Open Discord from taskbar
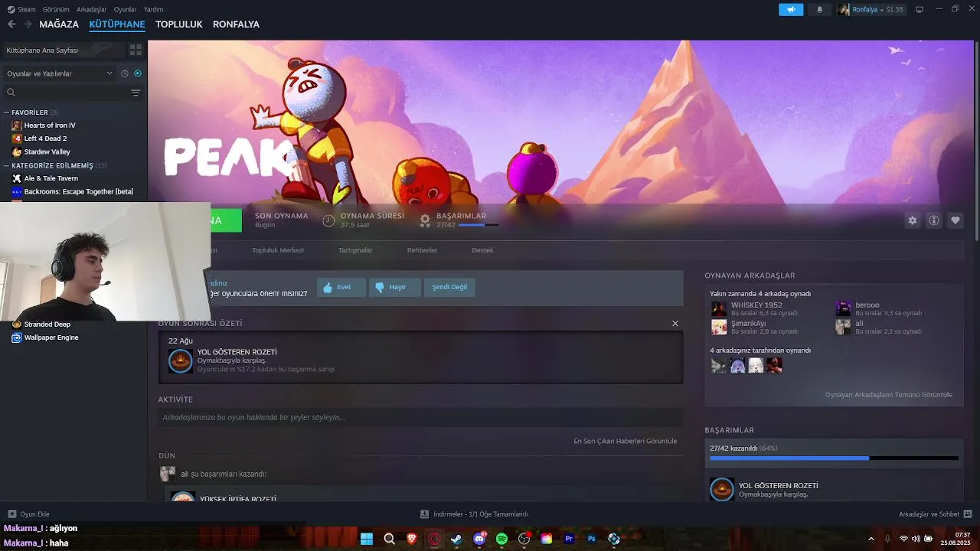The image size is (980, 551). coord(479,539)
